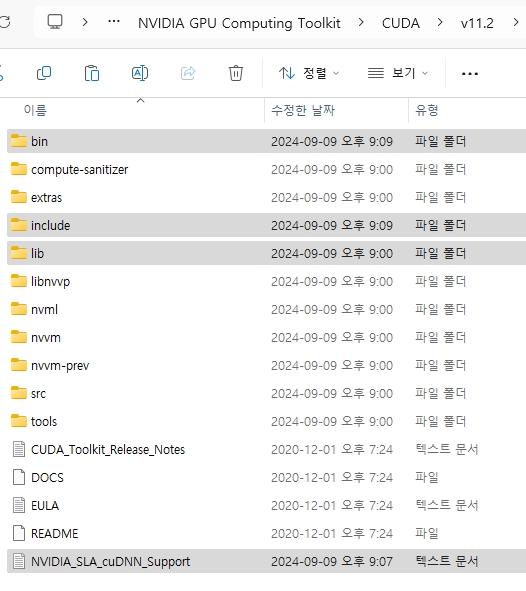526x591 pixels.
Task: Select the EULA text document
Action: click(266, 505)
